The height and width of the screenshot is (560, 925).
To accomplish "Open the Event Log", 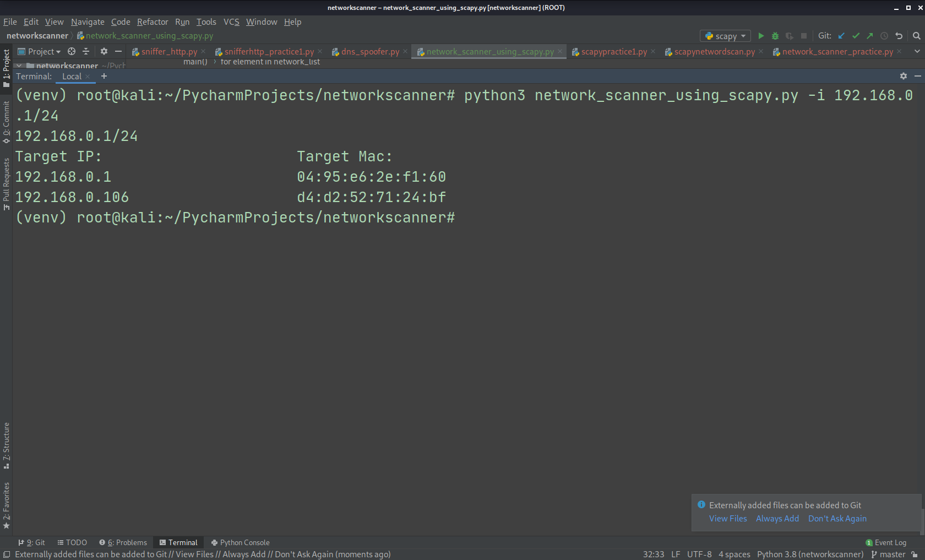I will (x=886, y=542).
